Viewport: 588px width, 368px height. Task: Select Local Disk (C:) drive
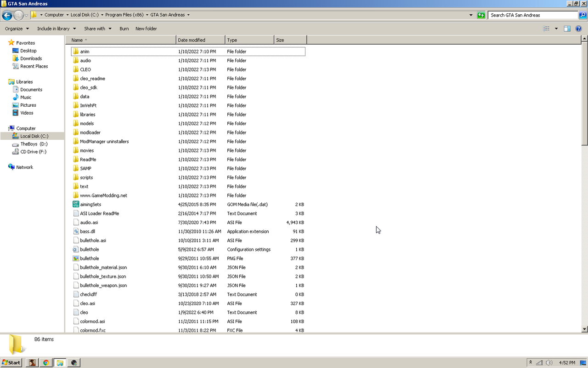coord(34,136)
